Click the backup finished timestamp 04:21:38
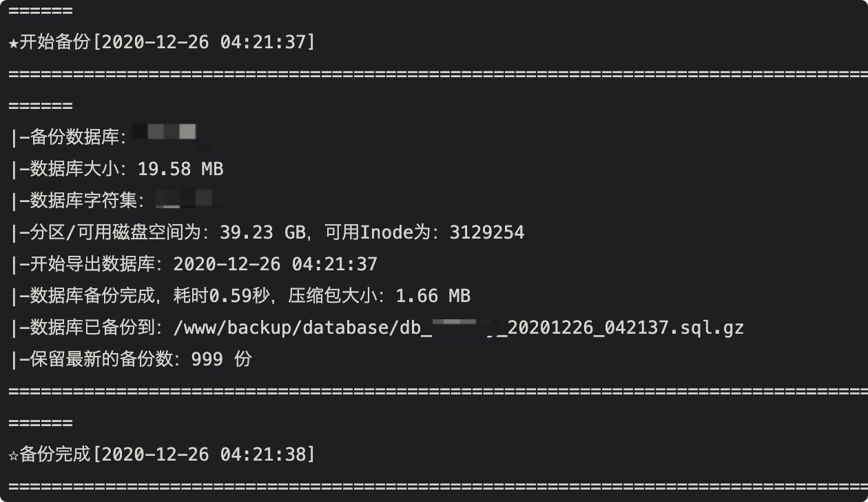 [x=262, y=454]
